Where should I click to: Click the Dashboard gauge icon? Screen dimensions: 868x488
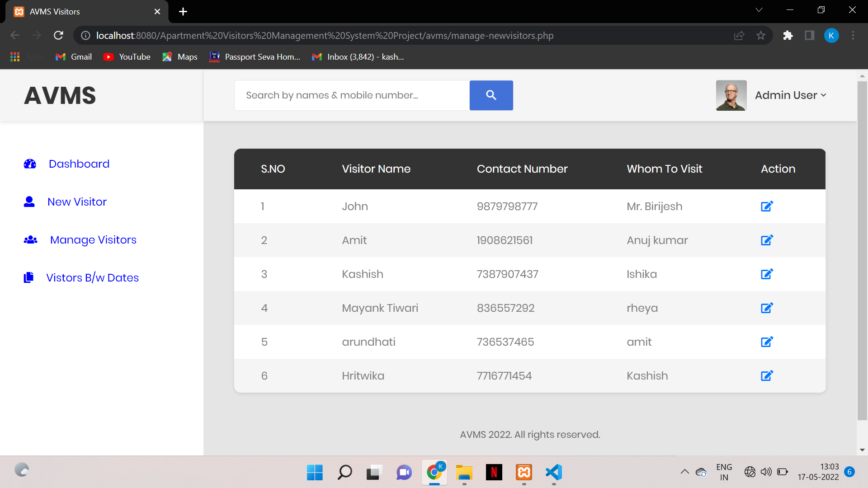[x=30, y=164]
